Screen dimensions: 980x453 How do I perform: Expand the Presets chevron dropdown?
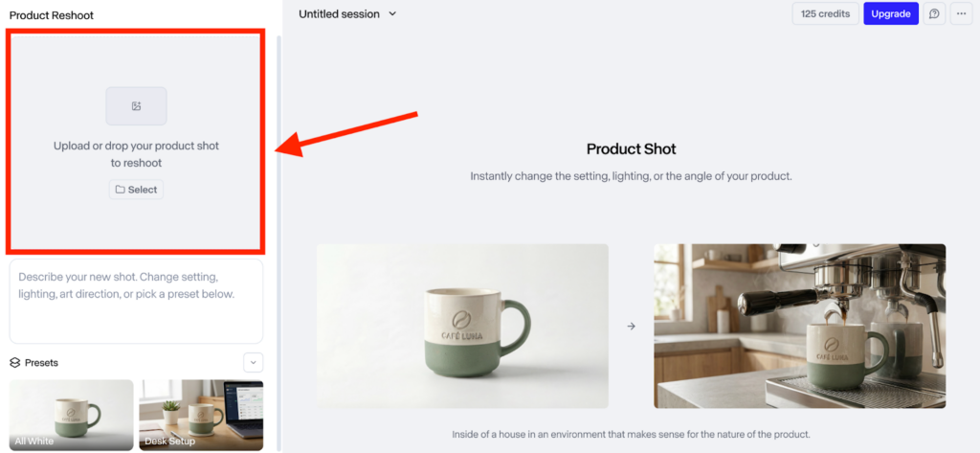(253, 362)
